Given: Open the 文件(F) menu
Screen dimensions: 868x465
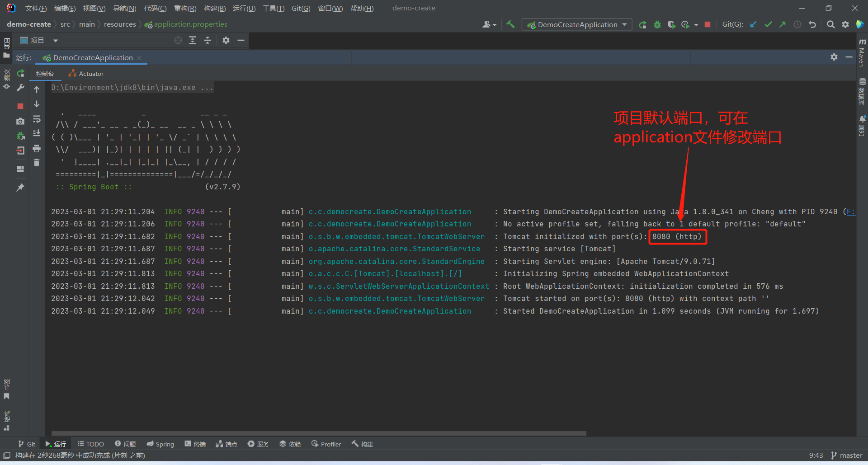Looking at the screenshot, I should coord(36,8).
